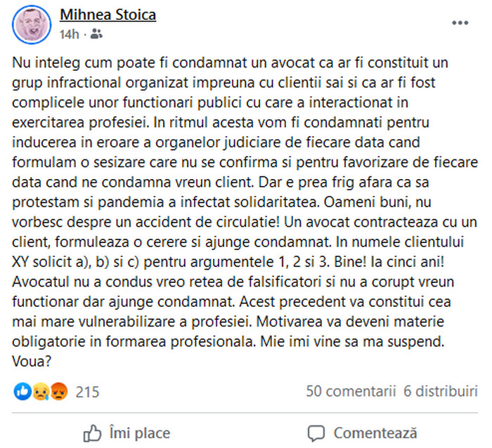
Task: Click the phrase 'Bine! Ia cinci ani!'
Action: [389, 262]
